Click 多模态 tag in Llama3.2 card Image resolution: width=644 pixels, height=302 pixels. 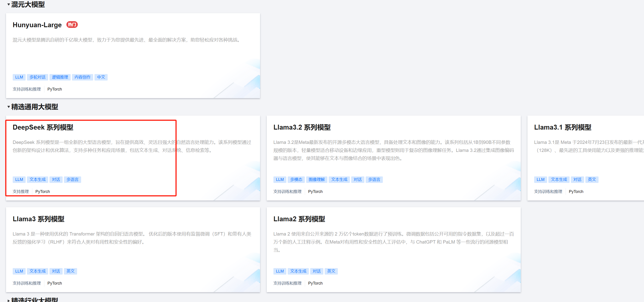[x=296, y=179]
